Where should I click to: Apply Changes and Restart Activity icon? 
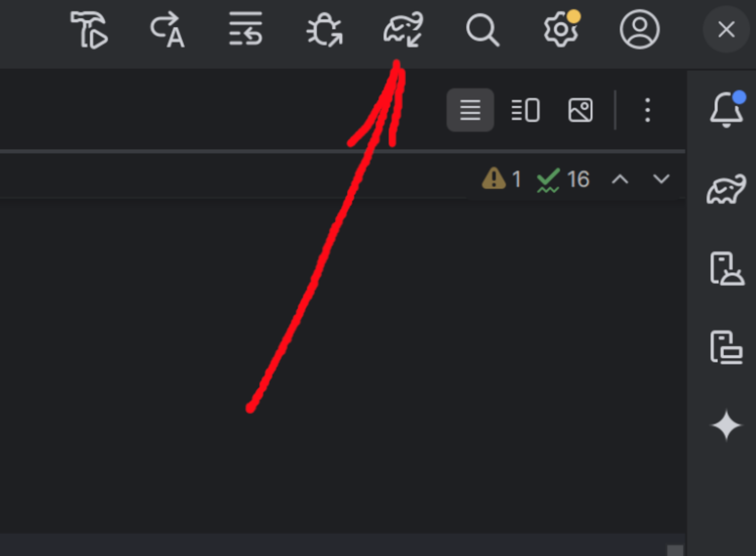pyautogui.click(x=168, y=30)
